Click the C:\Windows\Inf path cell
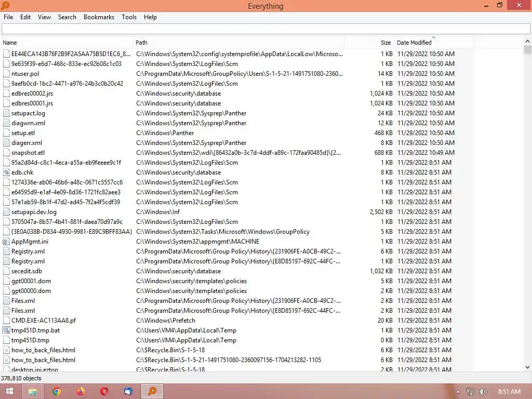 coord(158,212)
